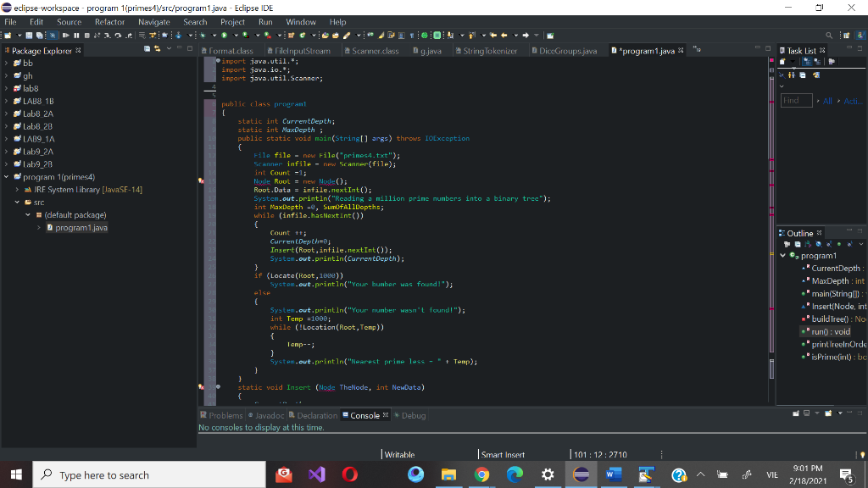This screenshot has width=868, height=488.
Task: Select program1.java in Package Explorer
Action: (81, 228)
